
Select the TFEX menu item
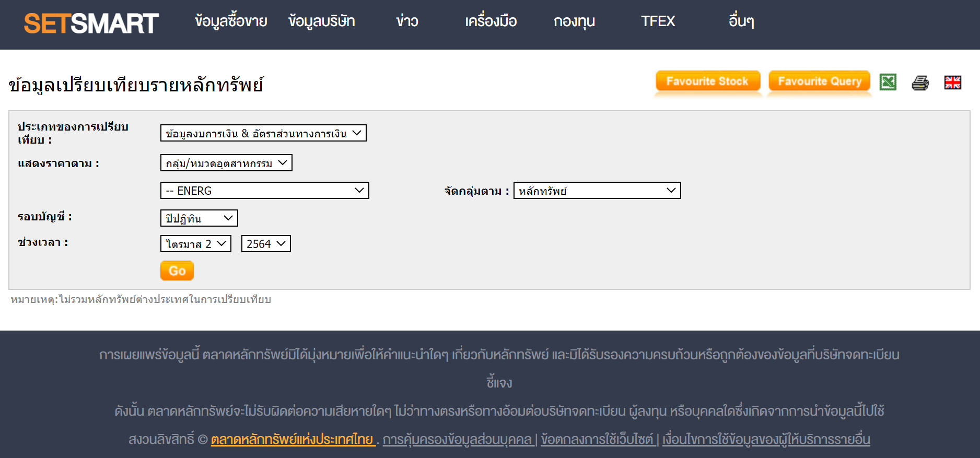pos(658,21)
